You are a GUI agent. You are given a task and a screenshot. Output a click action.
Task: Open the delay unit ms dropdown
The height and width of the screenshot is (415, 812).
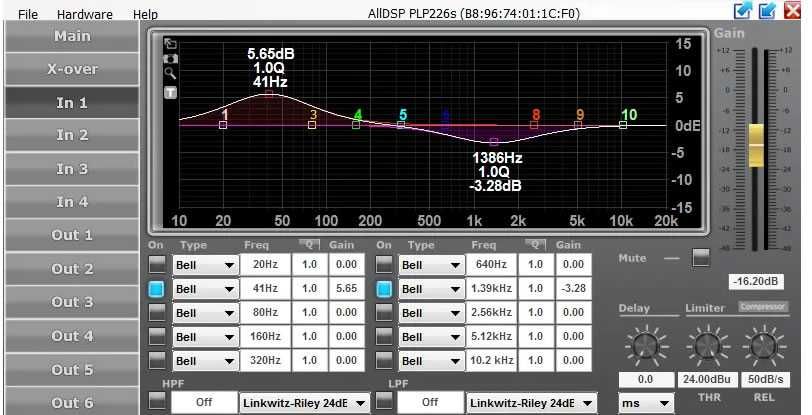pyautogui.click(x=646, y=403)
